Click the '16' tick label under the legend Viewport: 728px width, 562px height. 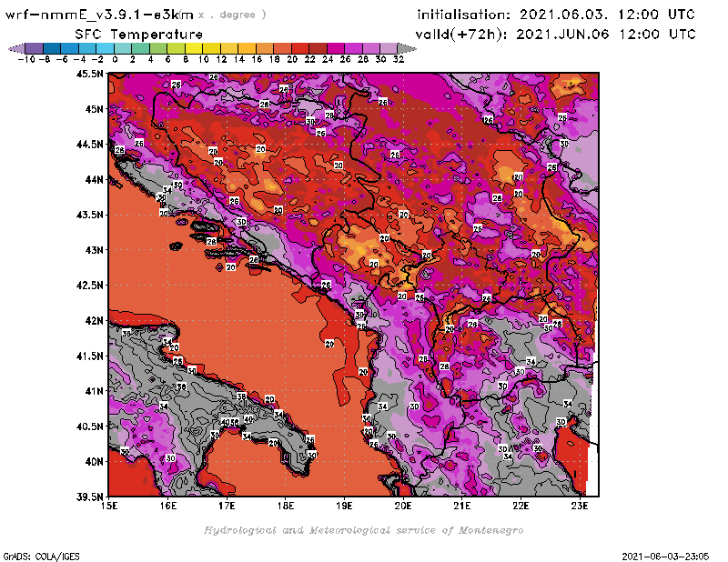pos(257,59)
